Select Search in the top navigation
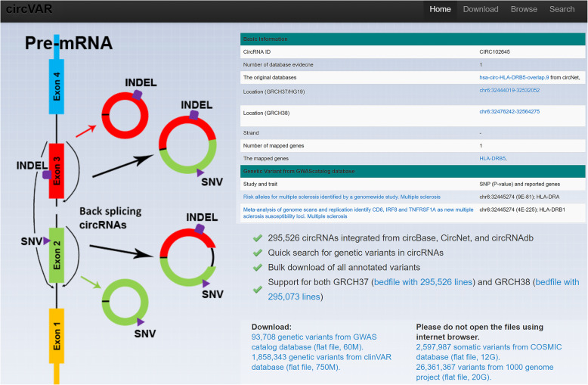Viewport: 588px width, 385px height. click(562, 9)
